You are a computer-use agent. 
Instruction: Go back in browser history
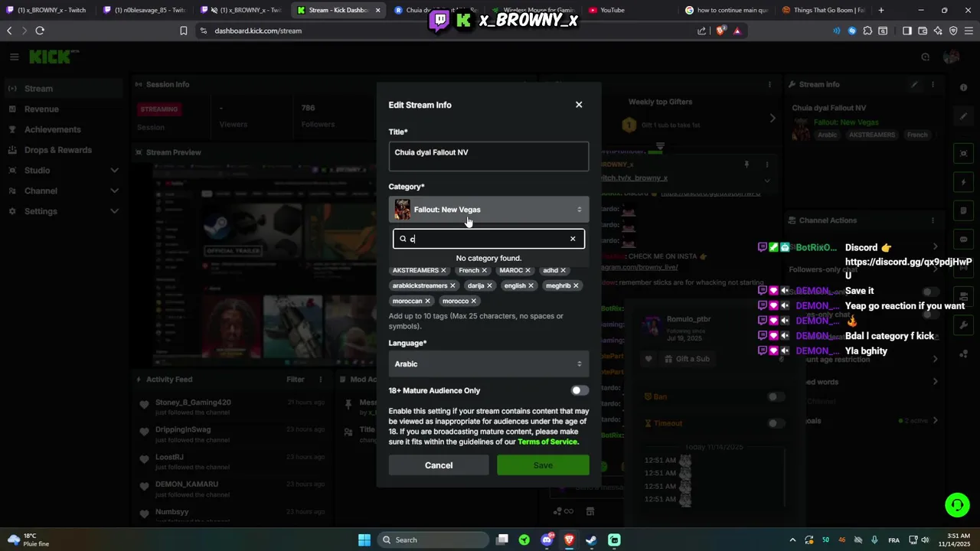pyautogui.click(x=9, y=31)
